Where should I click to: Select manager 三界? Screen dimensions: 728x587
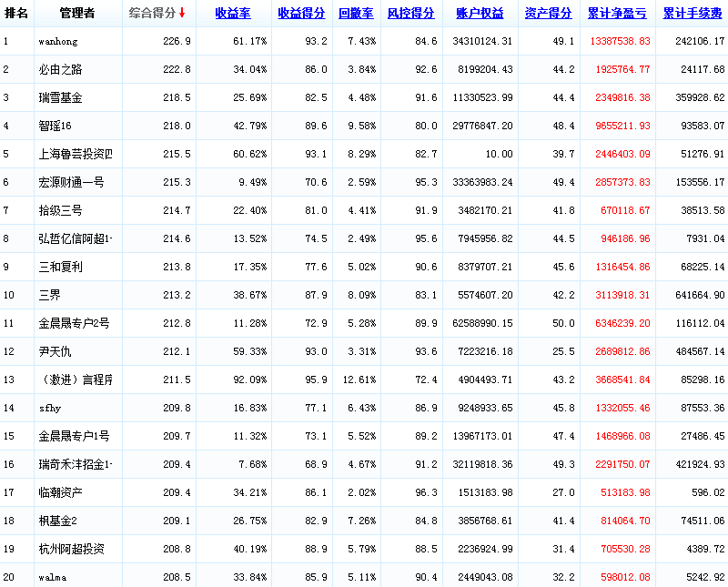pyautogui.click(x=50, y=295)
